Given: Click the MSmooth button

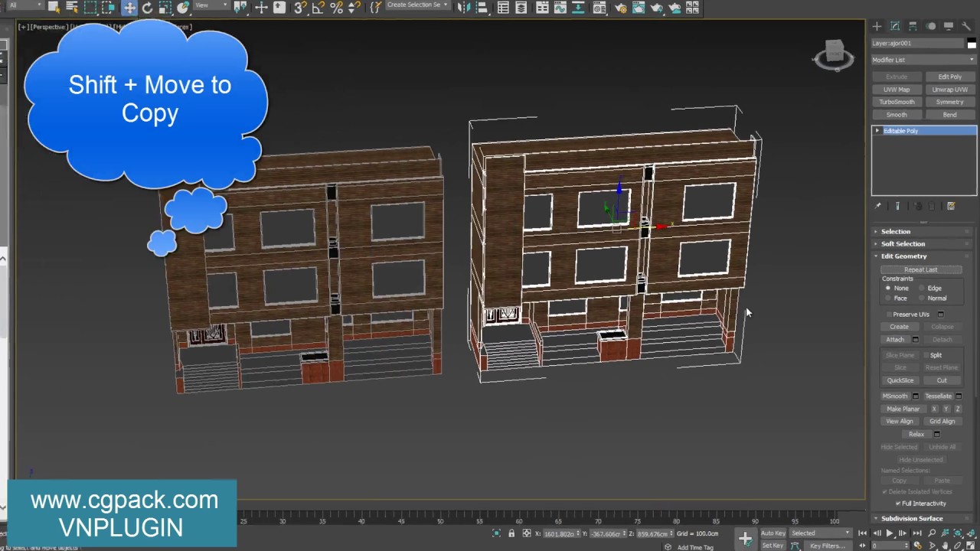Looking at the screenshot, I should pos(895,396).
